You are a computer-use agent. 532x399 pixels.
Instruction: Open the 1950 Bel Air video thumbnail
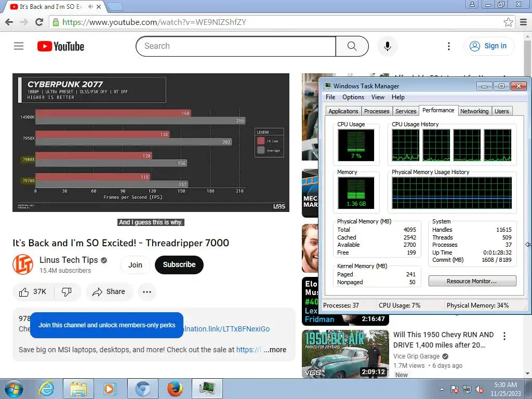(x=345, y=353)
